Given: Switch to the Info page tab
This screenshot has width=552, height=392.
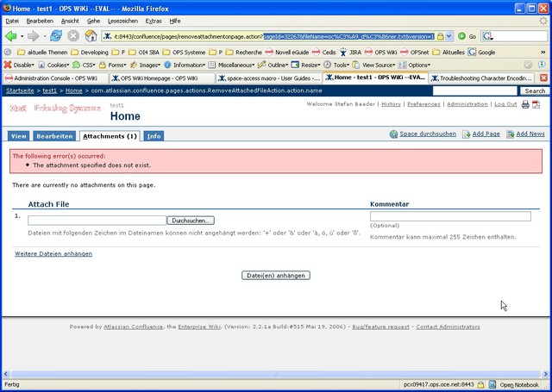Looking at the screenshot, I should pos(153,136).
